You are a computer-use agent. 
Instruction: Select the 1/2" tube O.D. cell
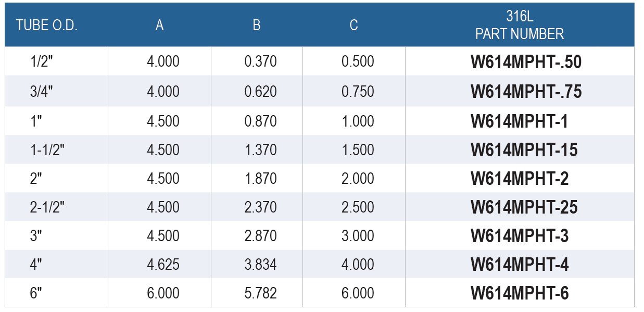[x=42, y=61]
